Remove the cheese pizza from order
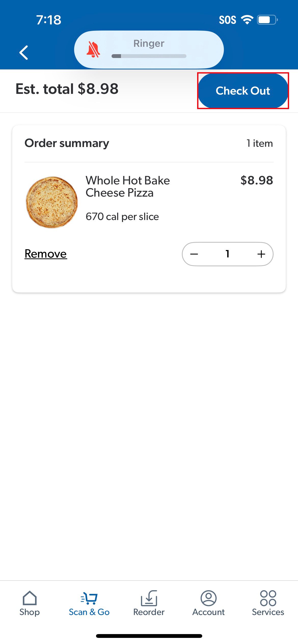 tap(46, 254)
